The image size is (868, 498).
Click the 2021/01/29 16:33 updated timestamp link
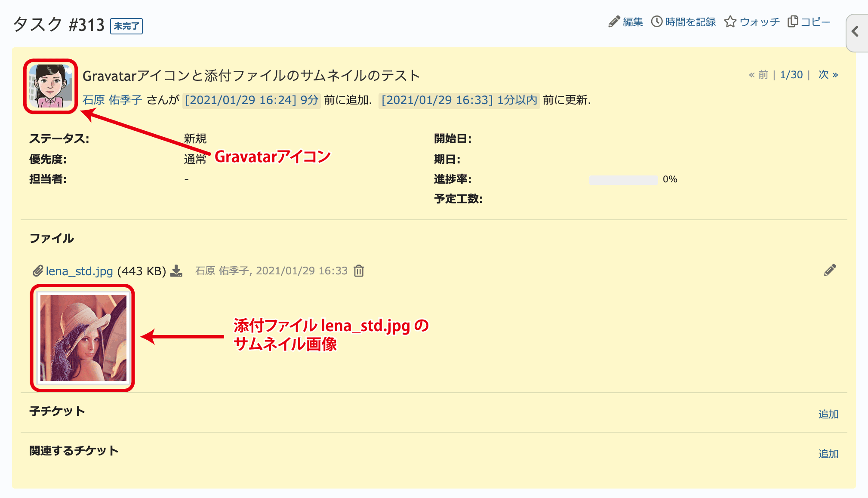(459, 100)
